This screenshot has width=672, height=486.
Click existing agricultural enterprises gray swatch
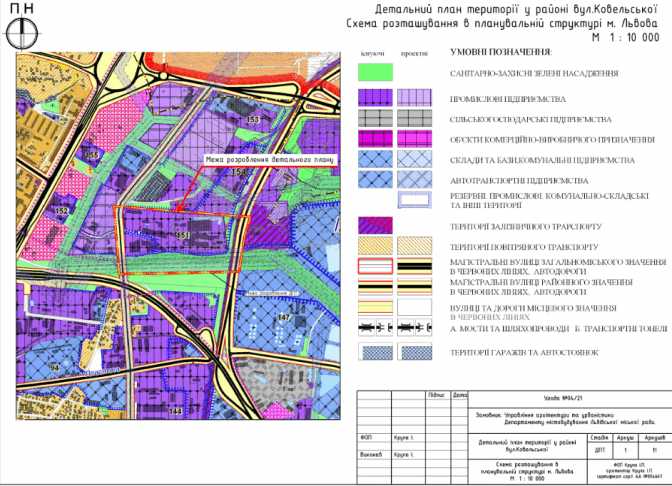point(375,117)
